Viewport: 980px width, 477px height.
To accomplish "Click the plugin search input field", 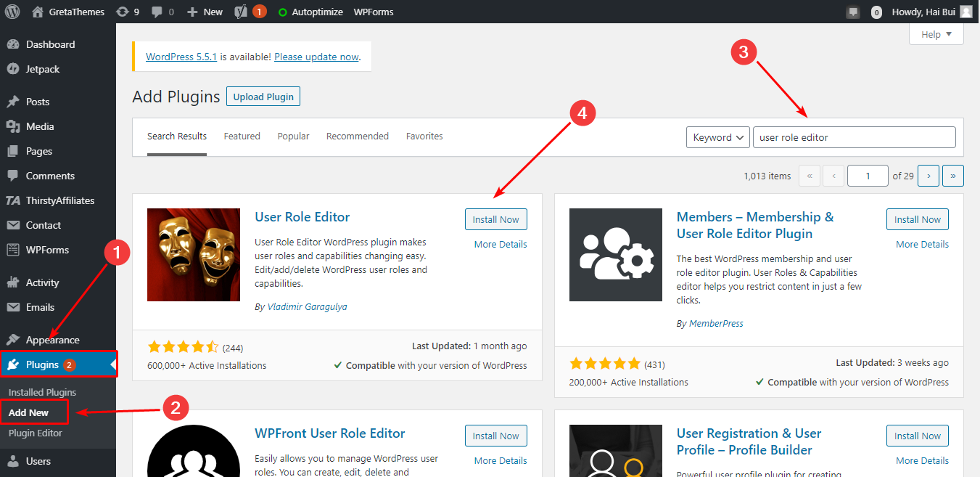I will (855, 137).
